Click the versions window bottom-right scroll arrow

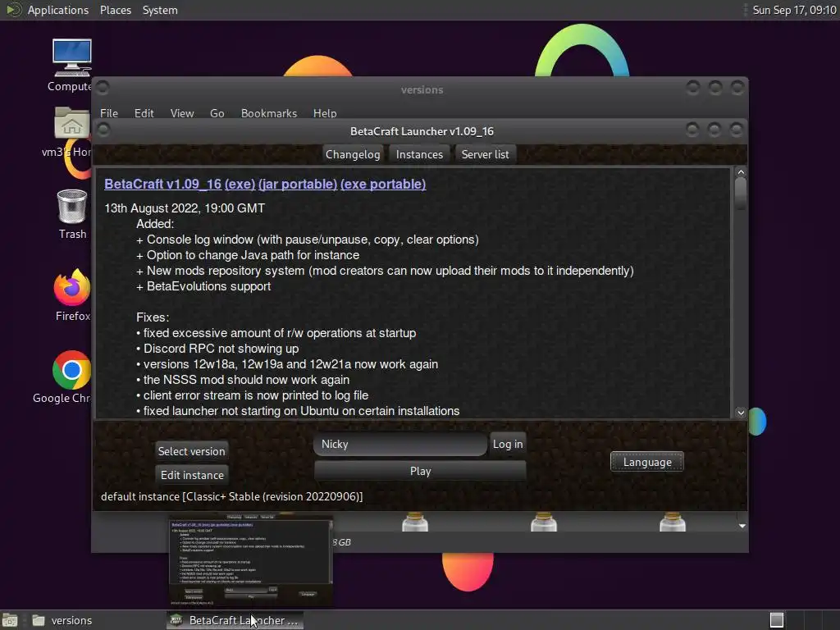[742, 526]
